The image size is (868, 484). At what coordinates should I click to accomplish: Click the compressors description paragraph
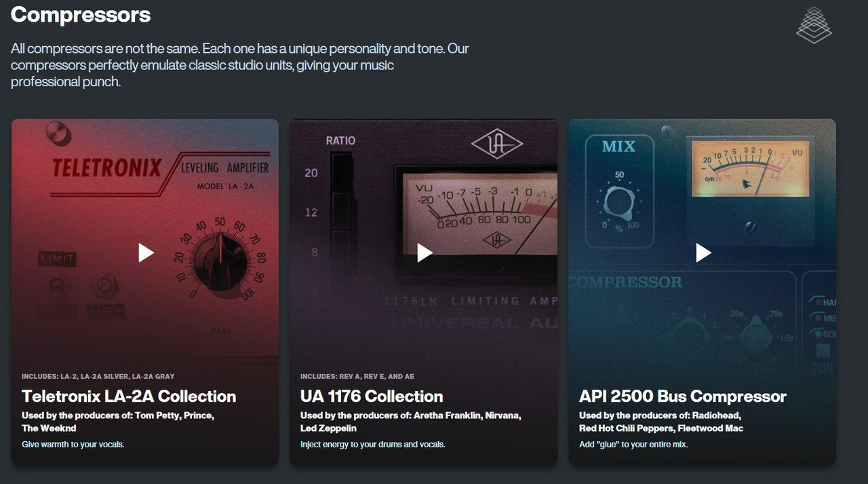240,66
